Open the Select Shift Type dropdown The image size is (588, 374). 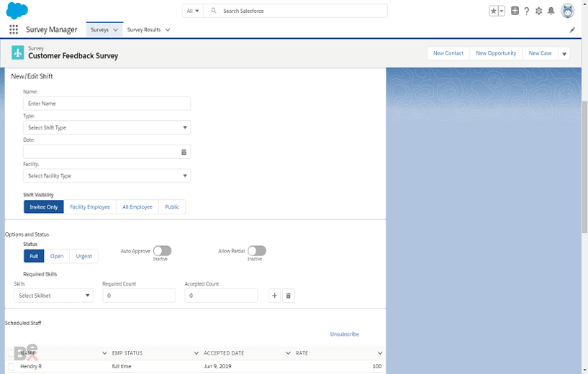tap(107, 128)
